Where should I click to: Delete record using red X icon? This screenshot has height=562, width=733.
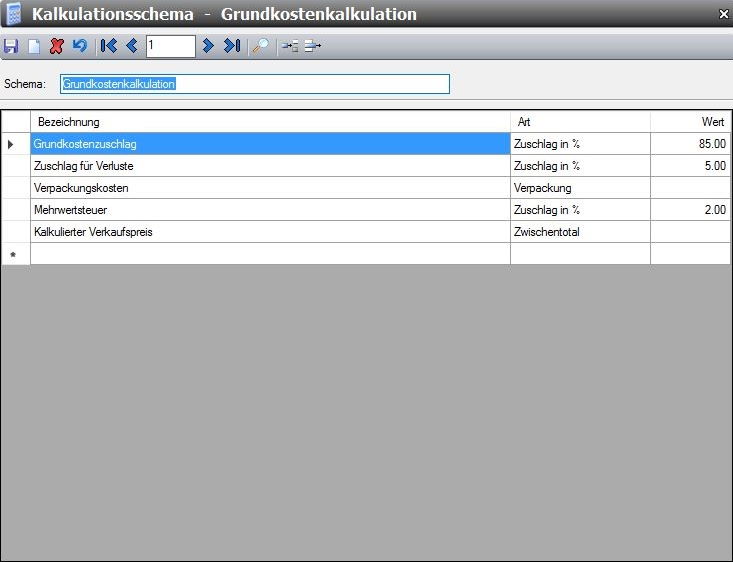tap(56, 46)
